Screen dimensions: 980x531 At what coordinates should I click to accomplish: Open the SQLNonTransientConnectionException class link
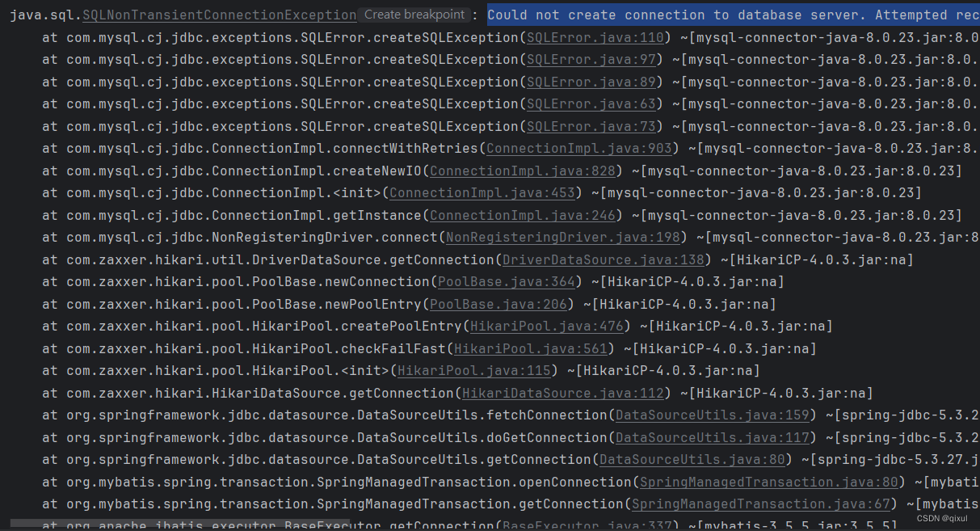coord(219,15)
